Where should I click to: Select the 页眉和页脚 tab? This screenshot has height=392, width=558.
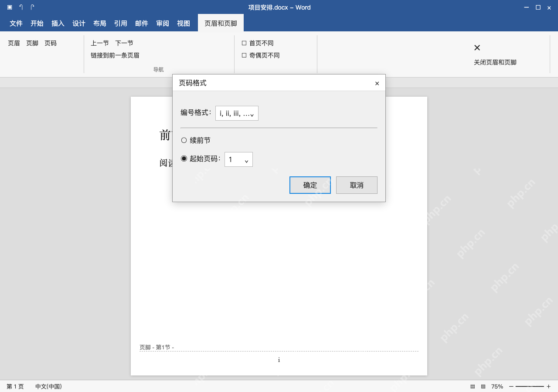point(221,23)
